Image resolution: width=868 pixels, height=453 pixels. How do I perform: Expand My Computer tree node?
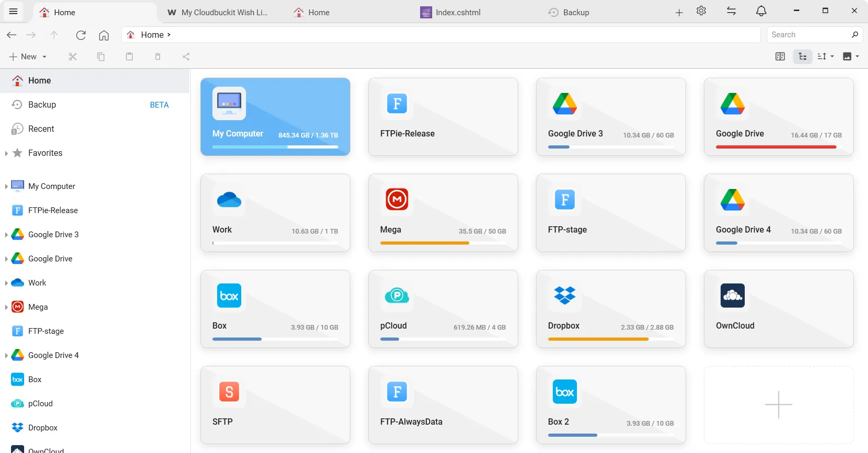pyautogui.click(x=6, y=186)
